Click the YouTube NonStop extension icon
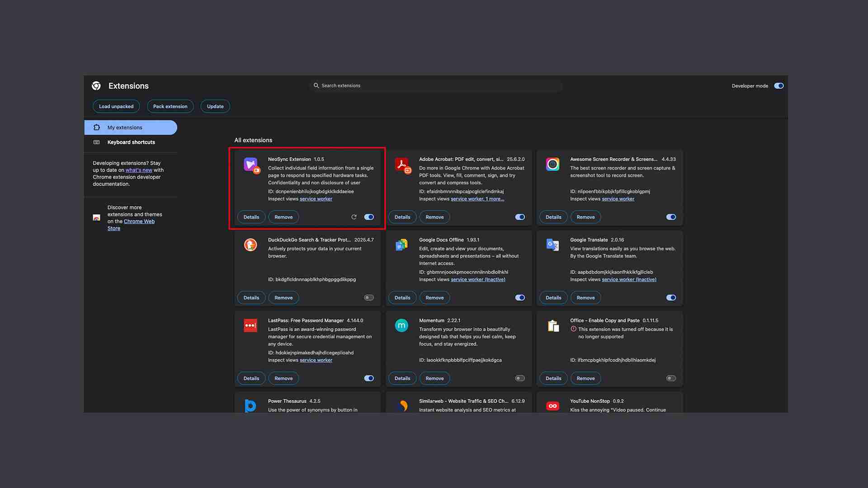This screenshot has width=868, height=488. pyautogui.click(x=552, y=406)
